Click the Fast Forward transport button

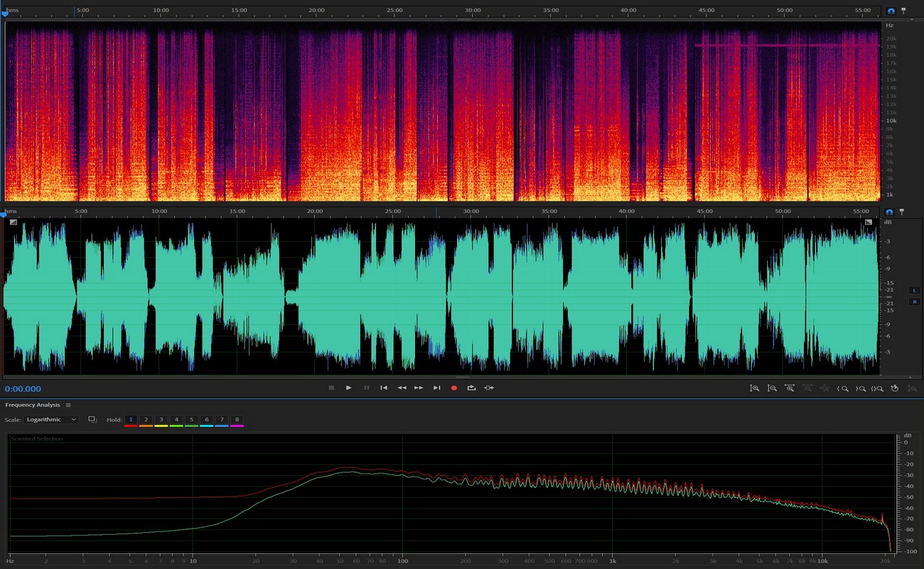point(419,388)
